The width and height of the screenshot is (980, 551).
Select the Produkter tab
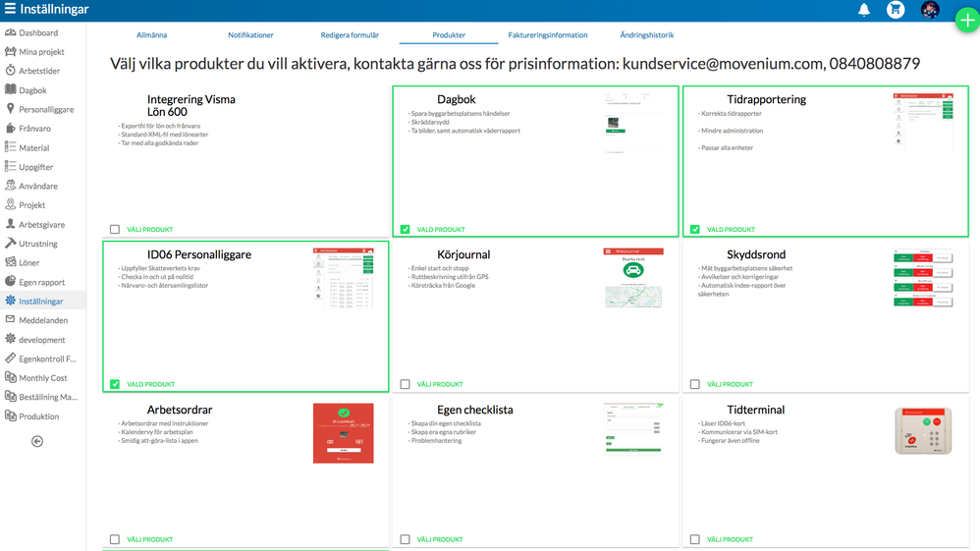click(x=449, y=35)
